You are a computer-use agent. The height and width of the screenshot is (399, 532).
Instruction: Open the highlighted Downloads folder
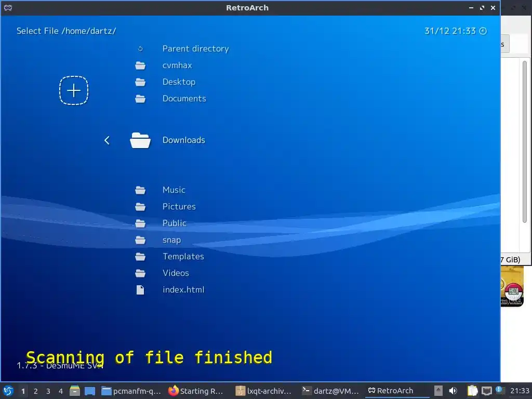[x=183, y=140]
